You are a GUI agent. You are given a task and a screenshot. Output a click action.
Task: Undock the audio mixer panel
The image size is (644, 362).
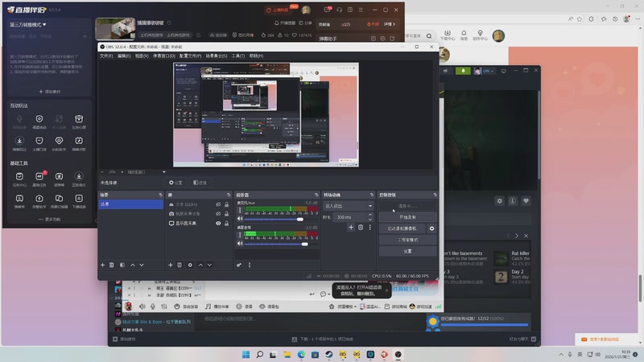click(x=316, y=195)
